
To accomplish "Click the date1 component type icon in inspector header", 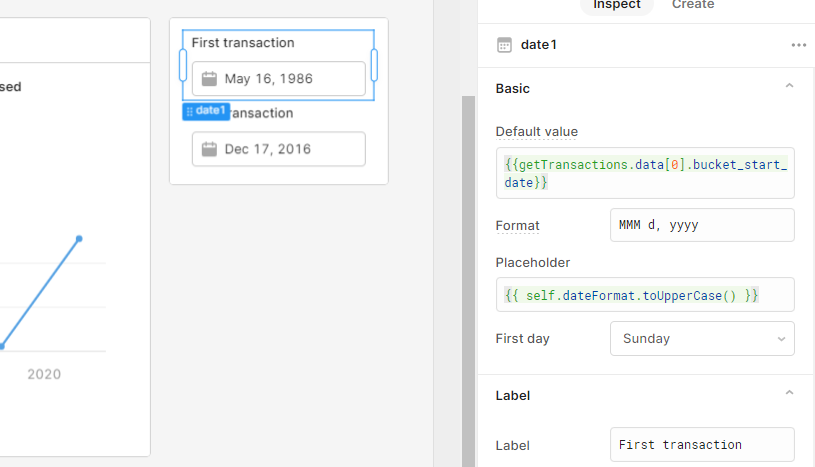I will (505, 45).
